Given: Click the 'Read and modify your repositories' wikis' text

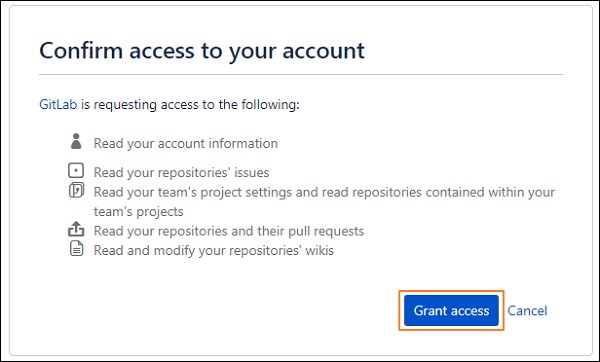Looking at the screenshot, I should 214,251.
